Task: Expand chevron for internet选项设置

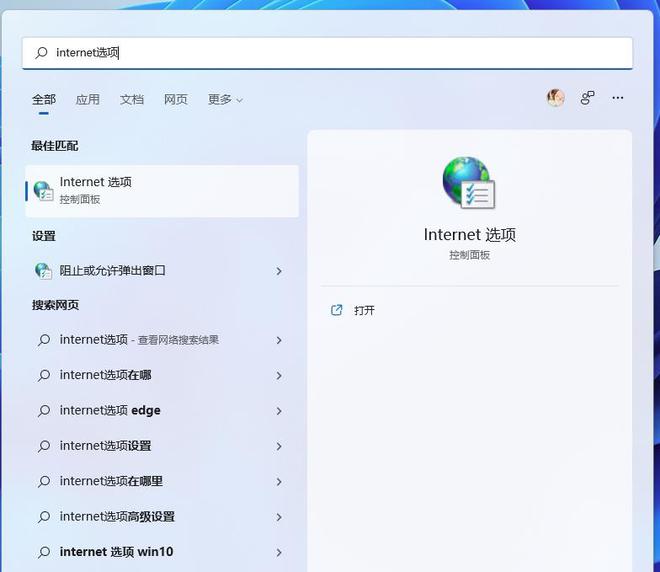Action: [279, 446]
